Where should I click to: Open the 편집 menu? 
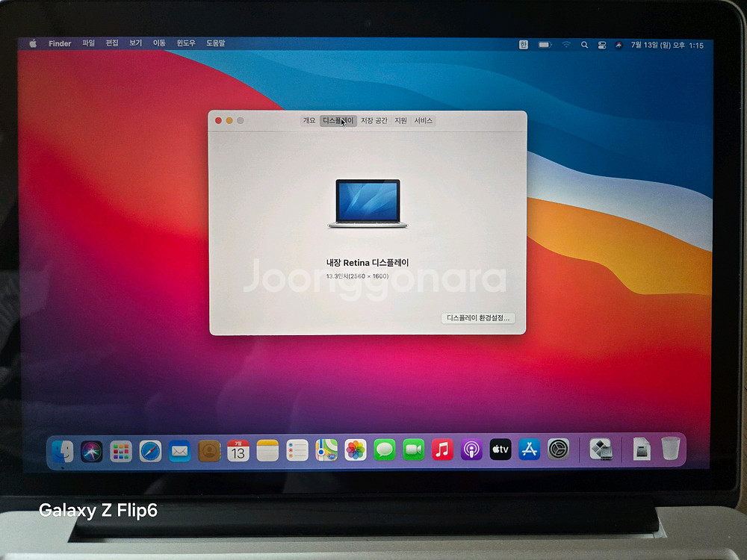point(112,43)
